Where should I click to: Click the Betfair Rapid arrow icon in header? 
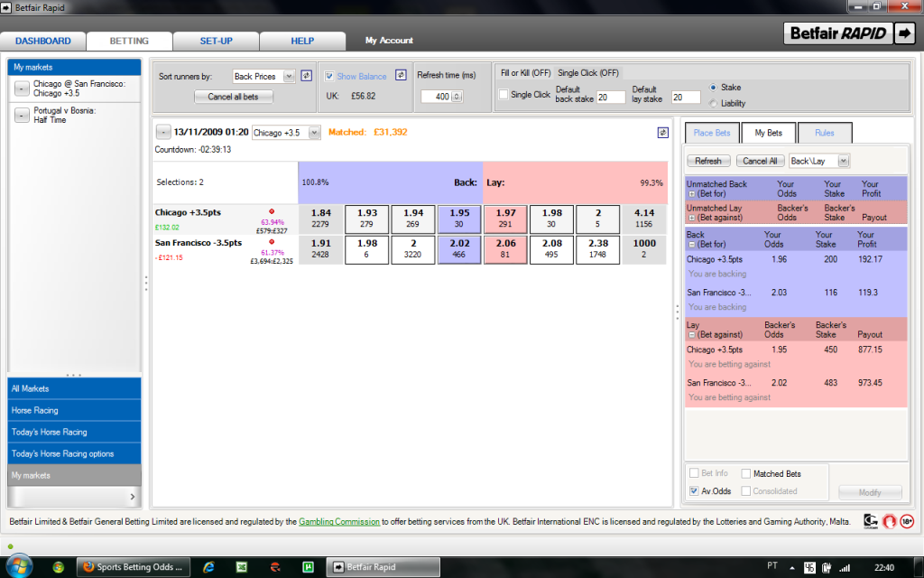(x=904, y=33)
